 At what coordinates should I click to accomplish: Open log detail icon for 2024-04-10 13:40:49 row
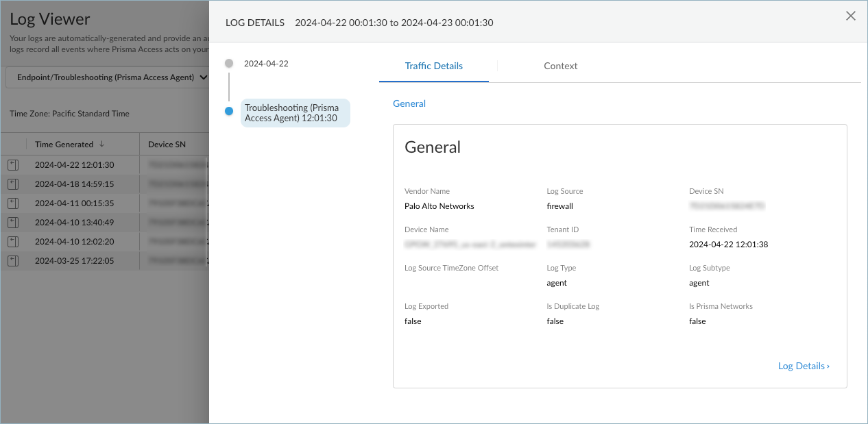13,223
